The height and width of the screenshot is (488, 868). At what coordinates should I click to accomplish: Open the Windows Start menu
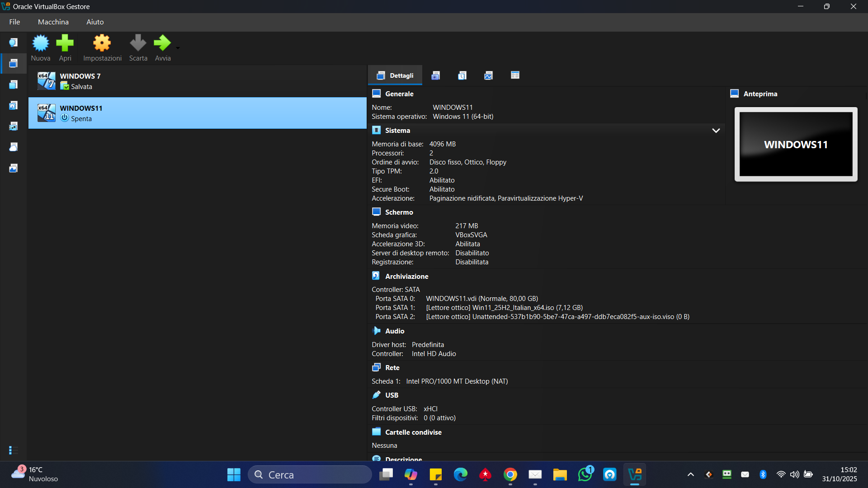tap(234, 474)
